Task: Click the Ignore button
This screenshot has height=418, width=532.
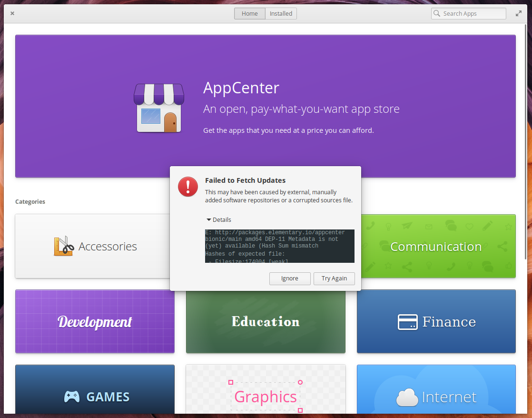Action: [x=290, y=279]
